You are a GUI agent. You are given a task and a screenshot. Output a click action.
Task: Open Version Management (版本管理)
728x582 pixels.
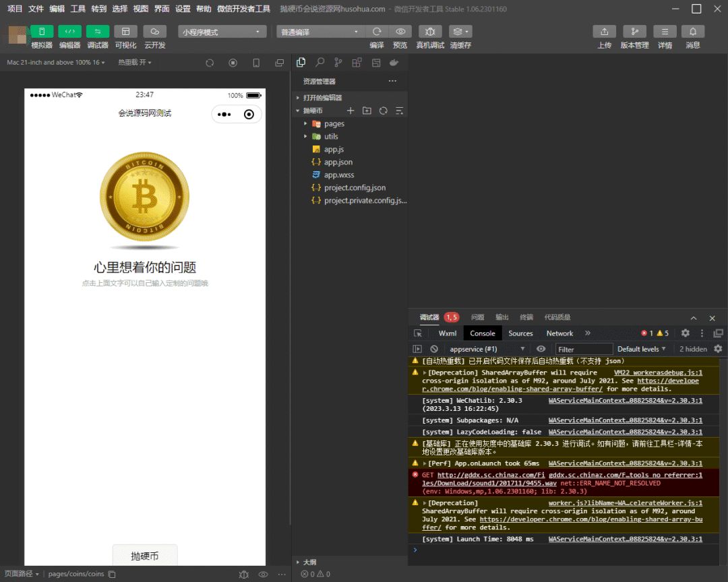click(635, 32)
